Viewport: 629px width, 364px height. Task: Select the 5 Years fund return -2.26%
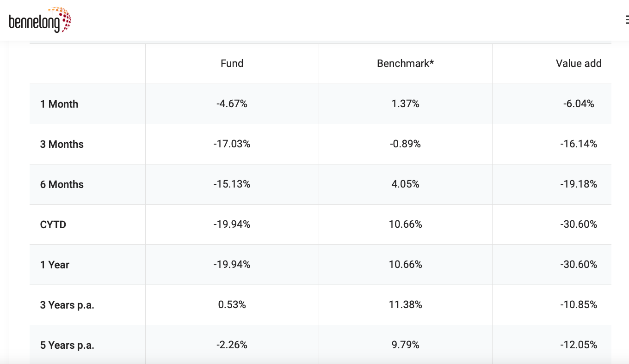[232, 345]
